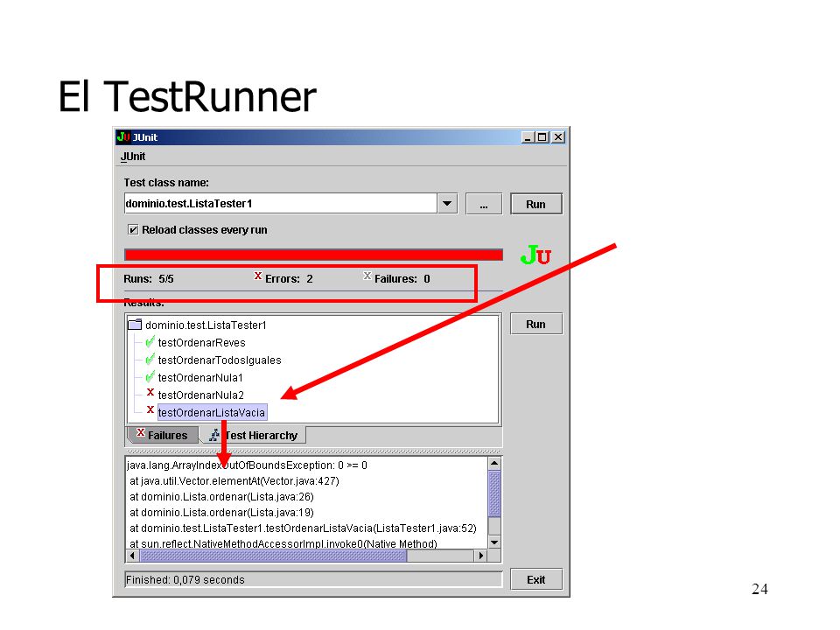840x630 pixels.
Task: Click the ListaTester1.java:52 trace line
Action: pyautogui.click(x=304, y=528)
